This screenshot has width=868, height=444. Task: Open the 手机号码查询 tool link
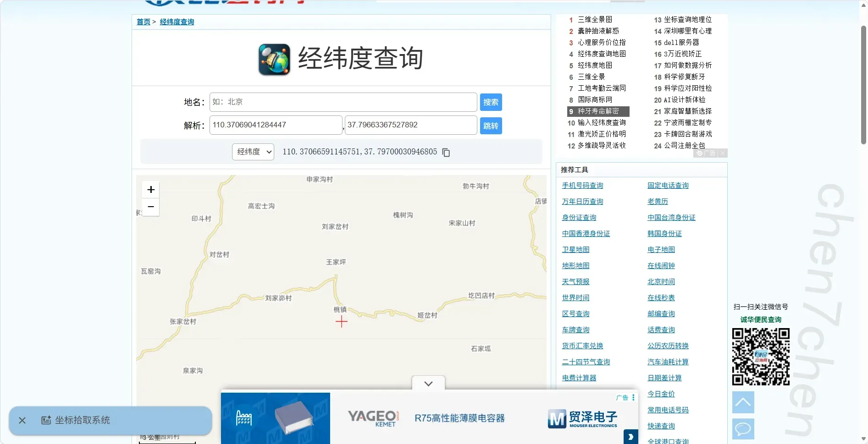pyautogui.click(x=582, y=186)
